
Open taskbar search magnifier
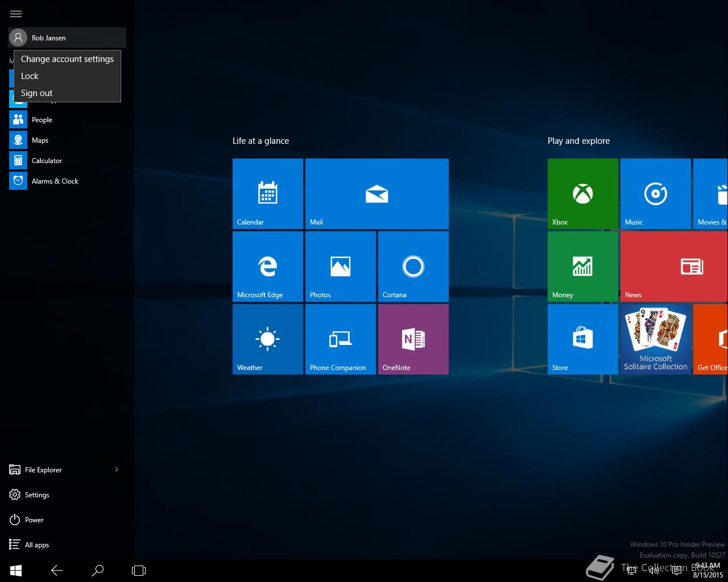click(98, 571)
